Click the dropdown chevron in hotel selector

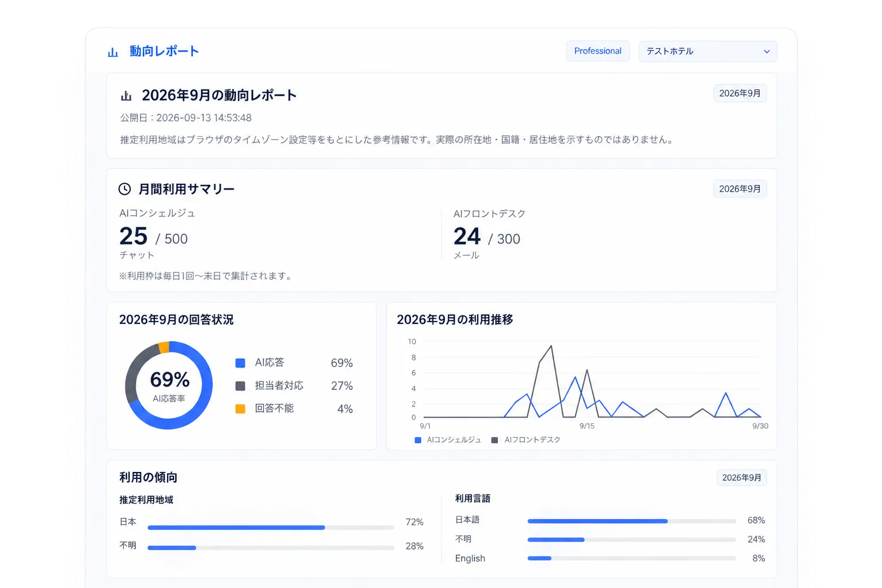[767, 52]
